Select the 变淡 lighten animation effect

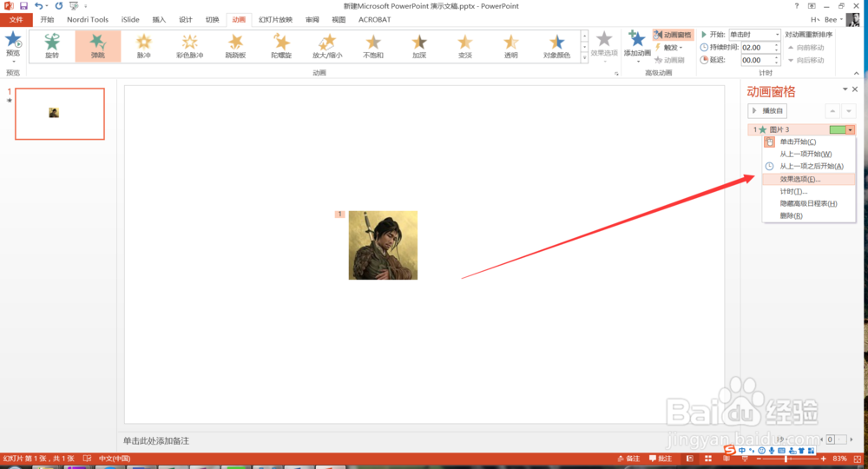click(465, 45)
